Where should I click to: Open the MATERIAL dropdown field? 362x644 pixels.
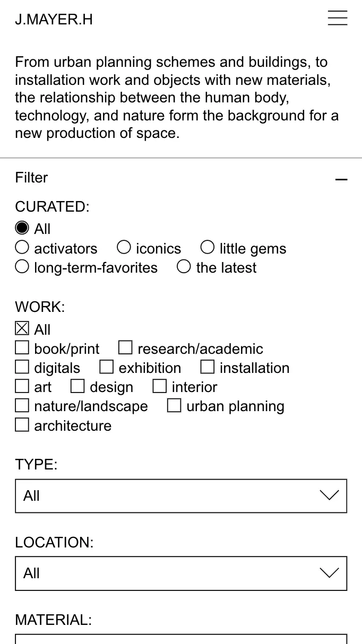(181, 639)
